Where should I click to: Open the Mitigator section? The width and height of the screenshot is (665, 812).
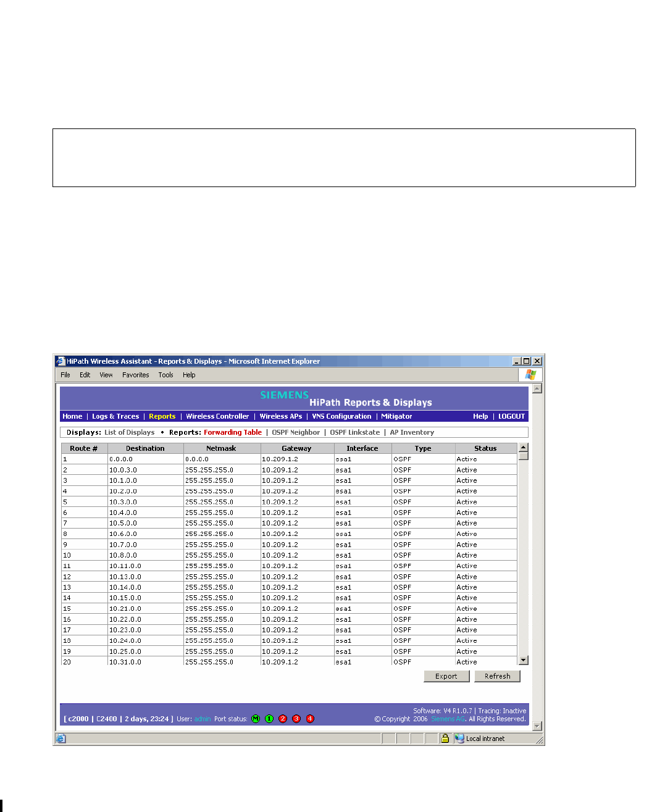[x=396, y=416]
